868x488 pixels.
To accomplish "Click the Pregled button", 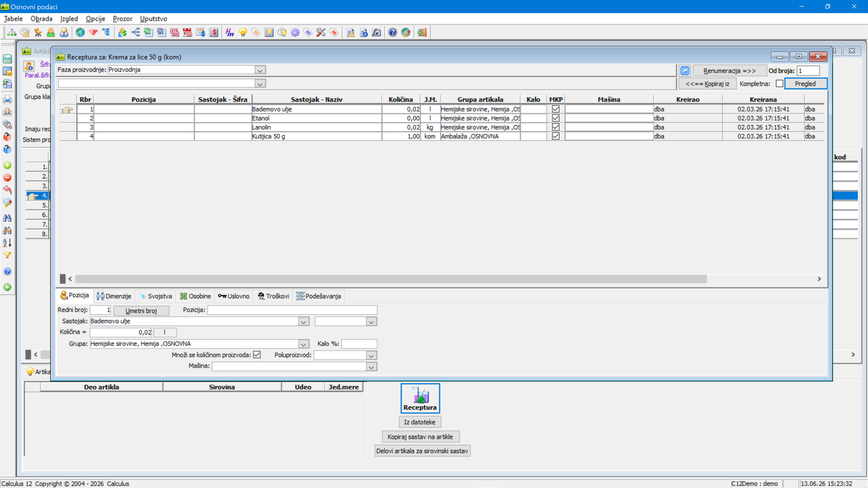I will (x=805, y=84).
